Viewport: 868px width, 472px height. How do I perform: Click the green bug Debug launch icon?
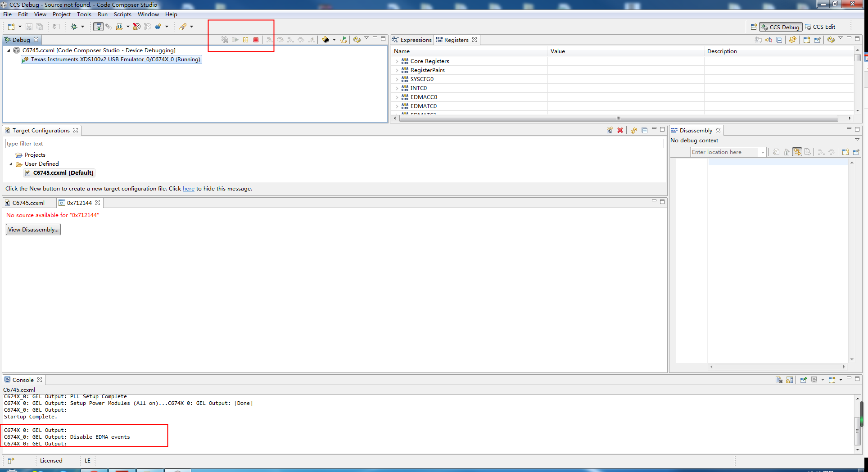coord(74,27)
